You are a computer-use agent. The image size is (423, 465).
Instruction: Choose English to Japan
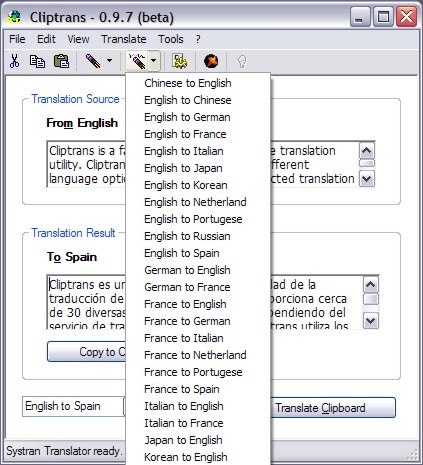pos(198,168)
